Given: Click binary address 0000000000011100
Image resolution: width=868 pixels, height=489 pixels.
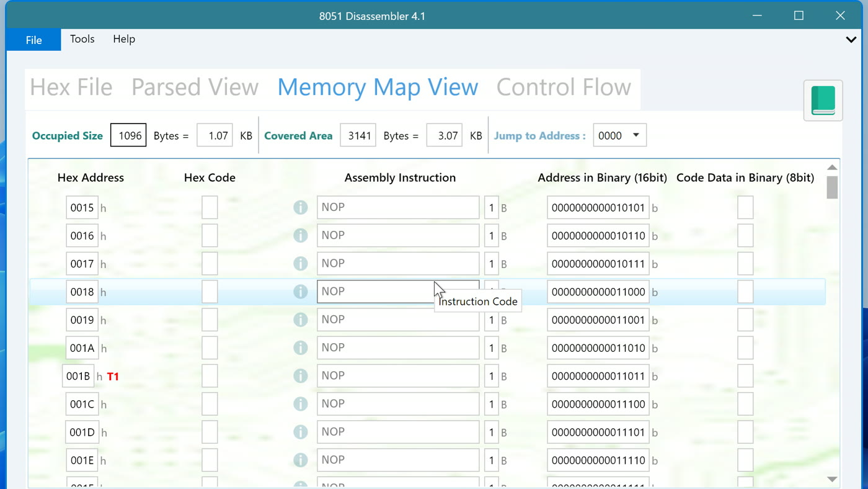Looking at the screenshot, I should (x=598, y=404).
